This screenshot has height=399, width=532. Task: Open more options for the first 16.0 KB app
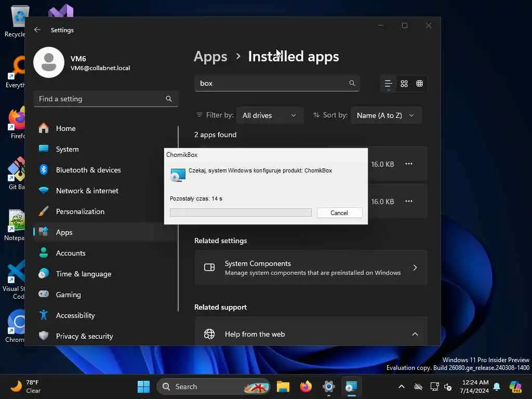click(408, 164)
